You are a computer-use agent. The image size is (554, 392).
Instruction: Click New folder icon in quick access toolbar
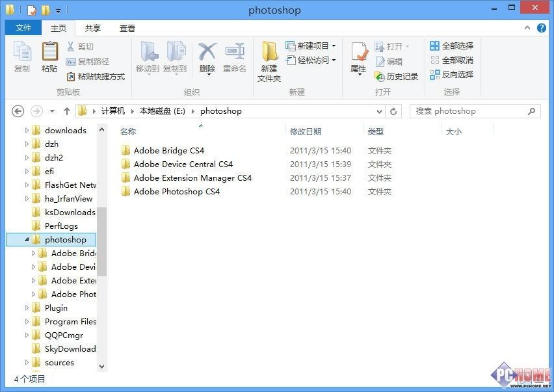click(46, 10)
